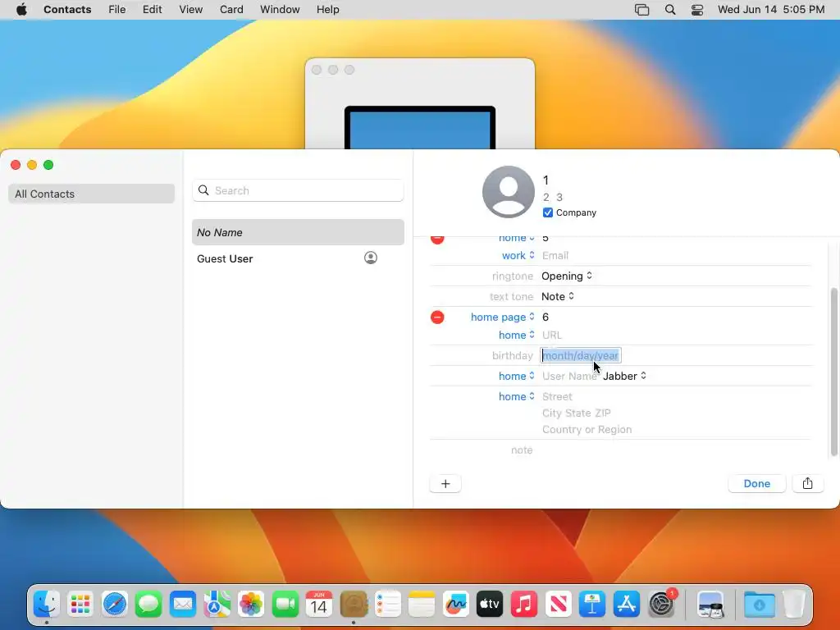840x630 pixels.
Task: Open the Help menu
Action: pos(327,10)
